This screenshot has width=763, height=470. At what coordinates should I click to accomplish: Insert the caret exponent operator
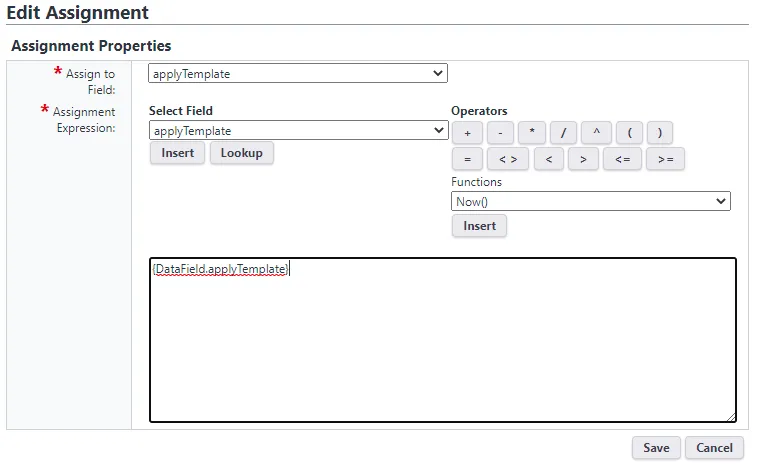[596, 133]
